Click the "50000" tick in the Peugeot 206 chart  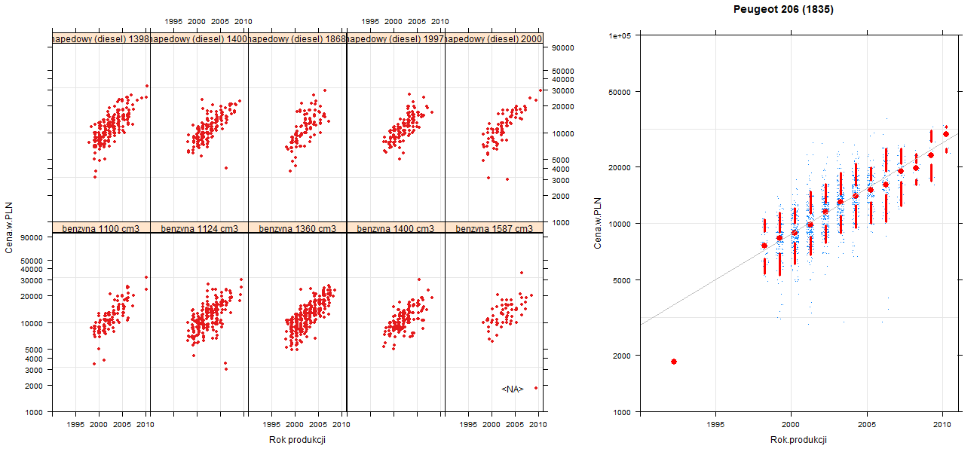(621, 92)
